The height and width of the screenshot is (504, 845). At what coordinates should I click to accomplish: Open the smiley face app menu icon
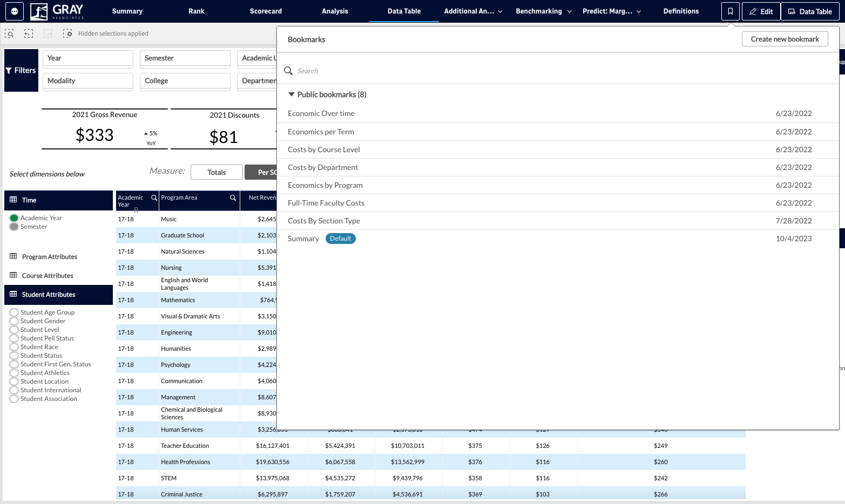tap(14, 11)
